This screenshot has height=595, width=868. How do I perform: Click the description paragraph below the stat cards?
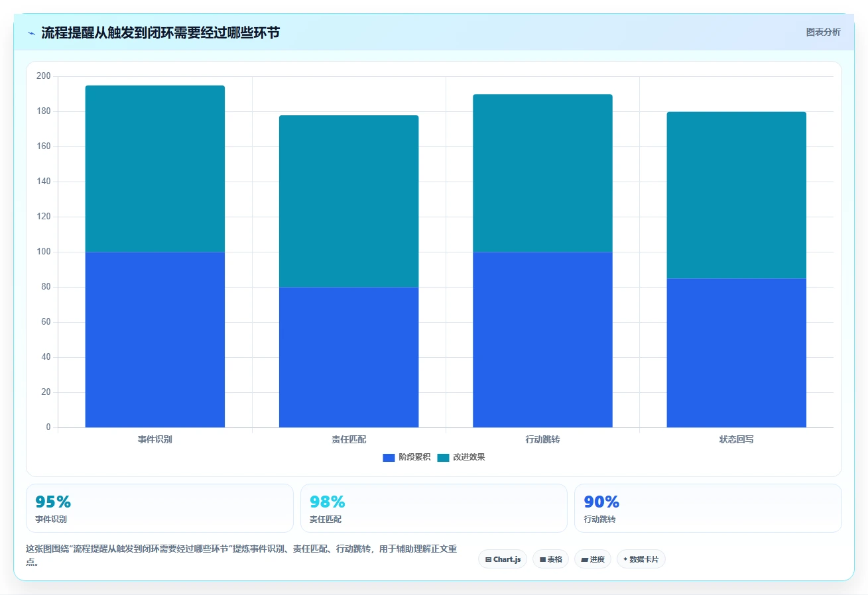tap(241, 555)
